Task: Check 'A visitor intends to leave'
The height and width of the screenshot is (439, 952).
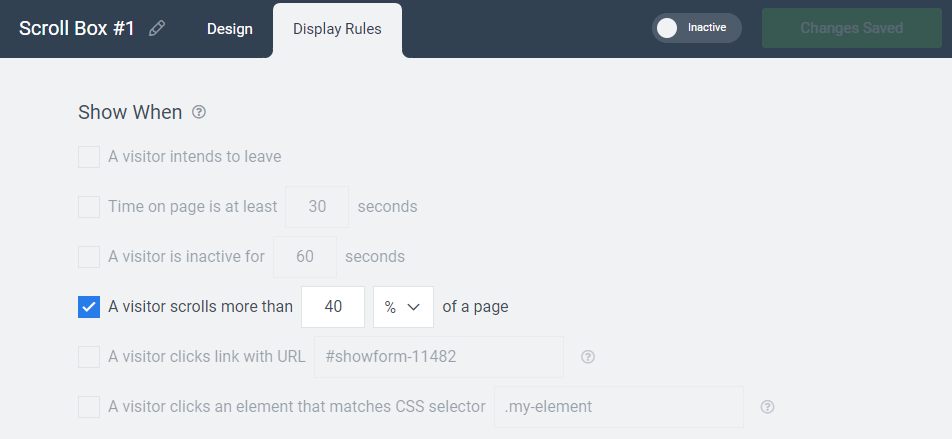Action: pos(89,157)
